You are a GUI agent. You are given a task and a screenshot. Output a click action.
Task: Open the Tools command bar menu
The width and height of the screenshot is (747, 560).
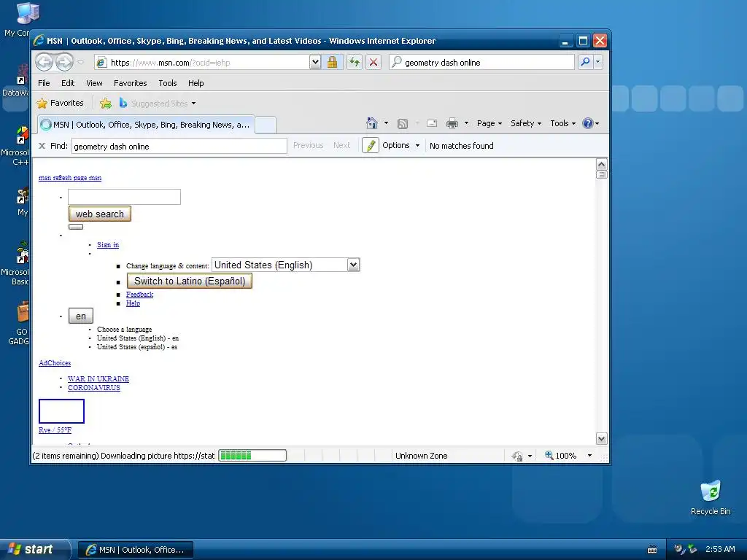point(562,123)
